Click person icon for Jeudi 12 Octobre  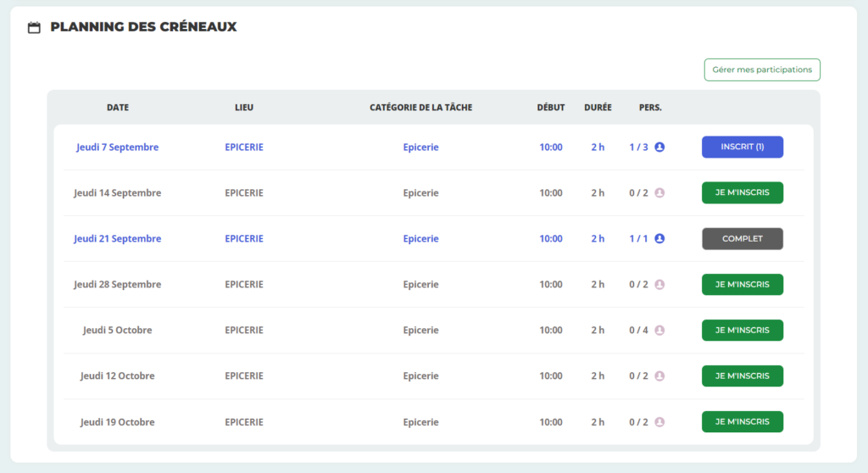659,376
